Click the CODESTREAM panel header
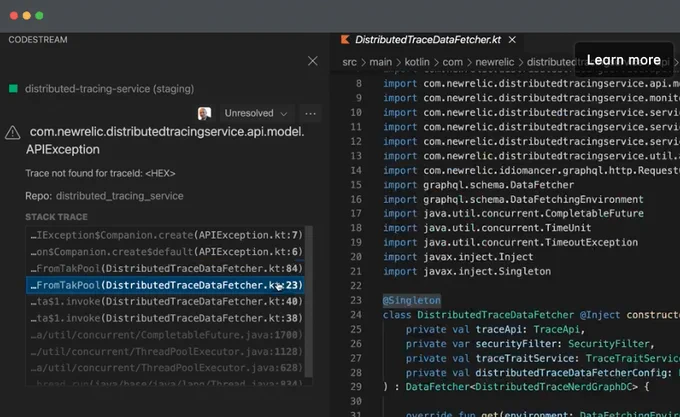 tap(38, 40)
